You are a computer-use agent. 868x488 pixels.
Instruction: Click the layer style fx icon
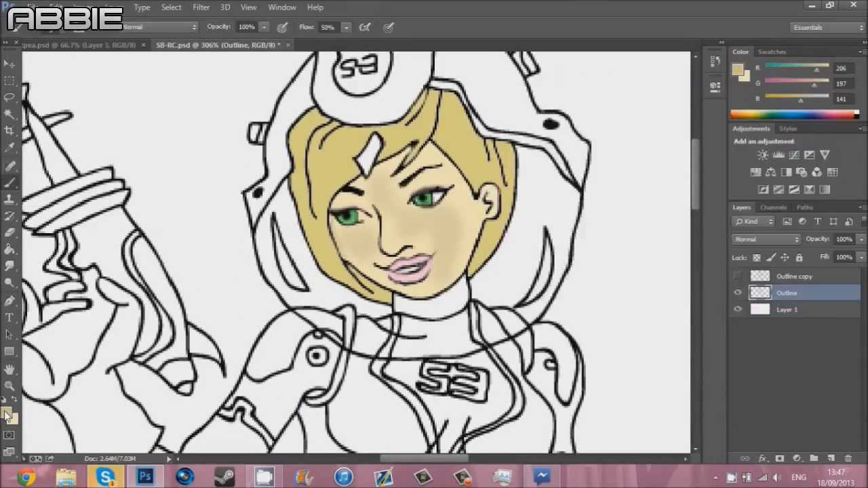762,459
